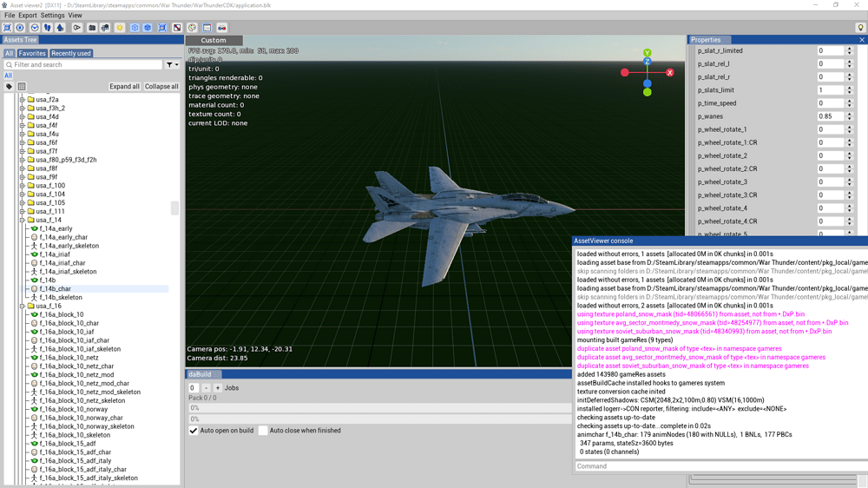Click the Expand all button

tap(124, 87)
